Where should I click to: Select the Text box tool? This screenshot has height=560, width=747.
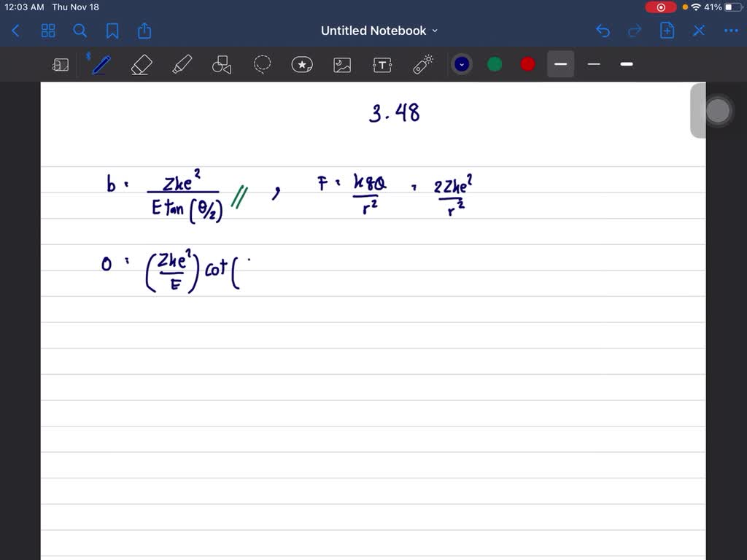click(382, 64)
